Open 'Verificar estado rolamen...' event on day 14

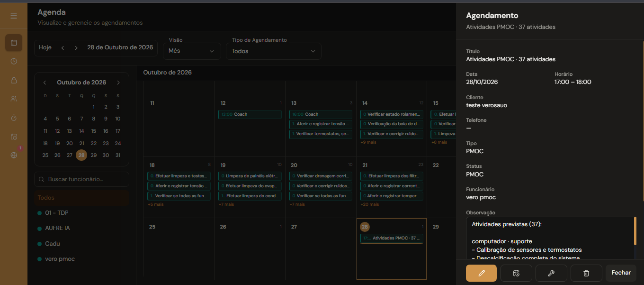(392, 114)
